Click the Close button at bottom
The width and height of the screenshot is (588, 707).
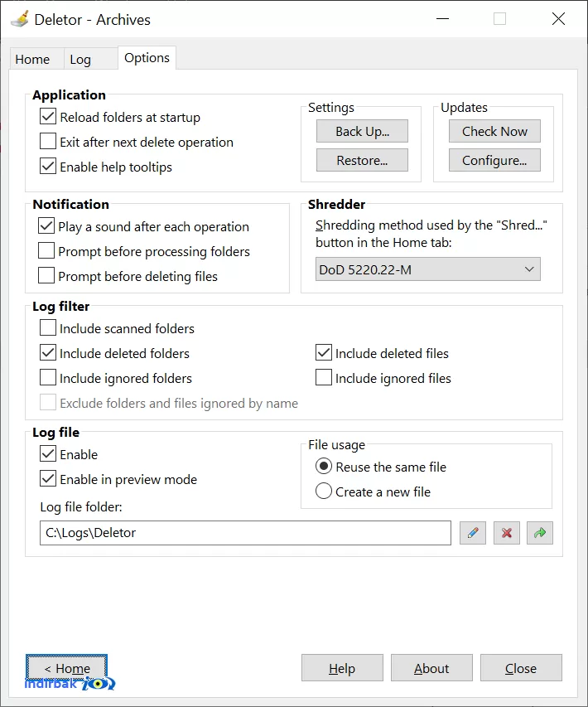coord(521,668)
